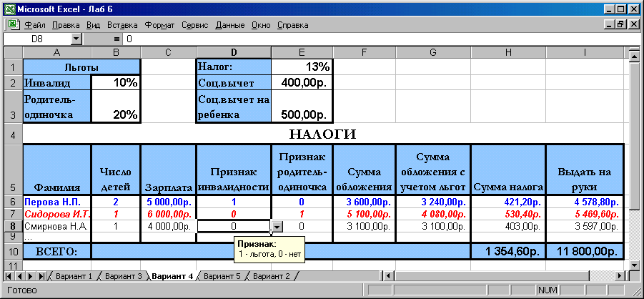The image size is (644, 299).
Task: Click cell with Налог: label
Action: (234, 67)
